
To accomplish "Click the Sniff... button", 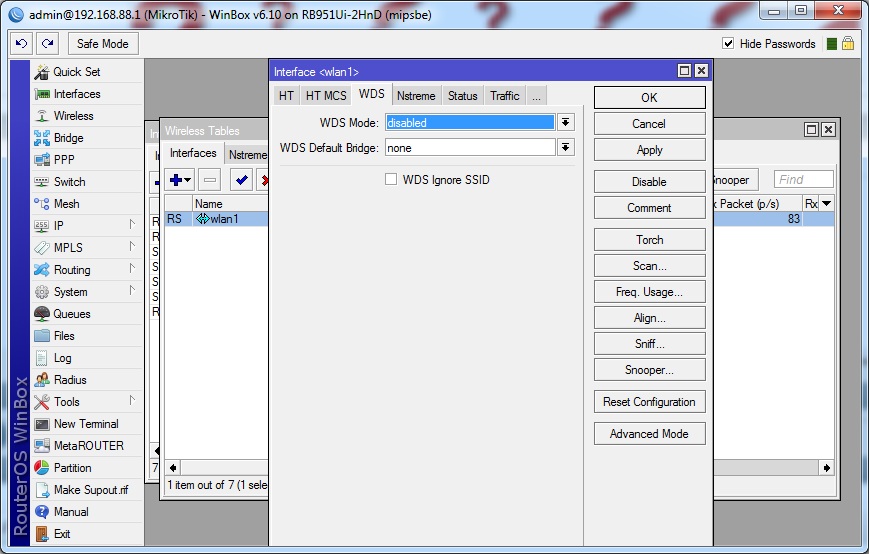I will coord(650,344).
